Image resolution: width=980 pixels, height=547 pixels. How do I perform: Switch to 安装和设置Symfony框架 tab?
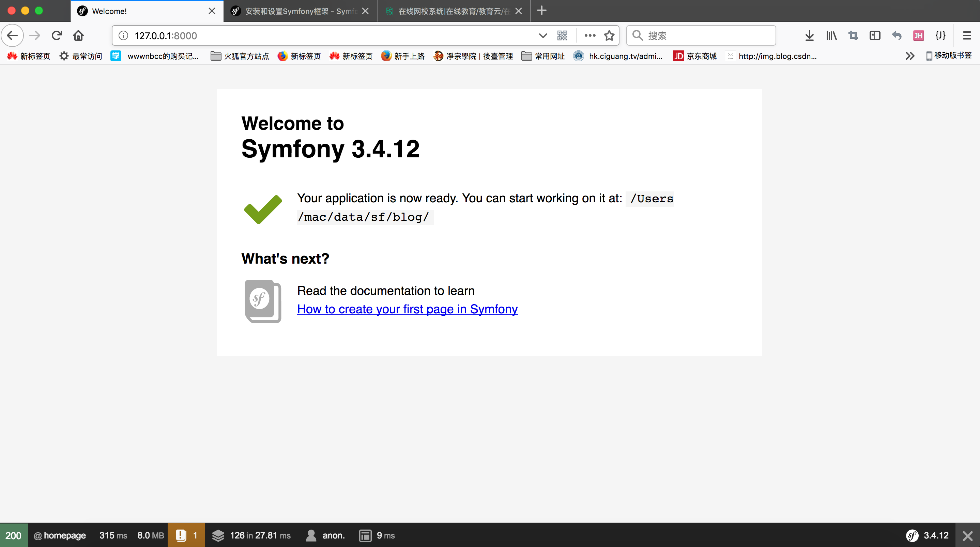pyautogui.click(x=300, y=11)
